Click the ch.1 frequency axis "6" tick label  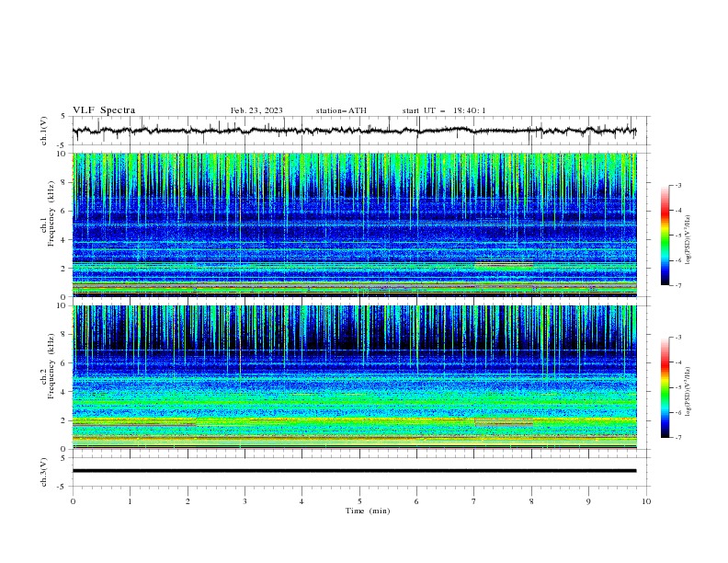coord(63,212)
